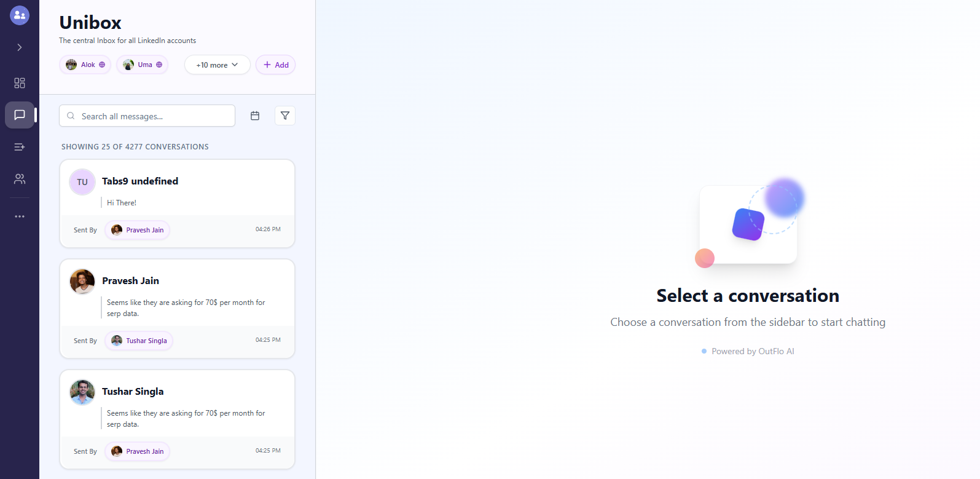Open the Tushar Singla conversation title
This screenshot has width=980, height=479.
click(133, 391)
